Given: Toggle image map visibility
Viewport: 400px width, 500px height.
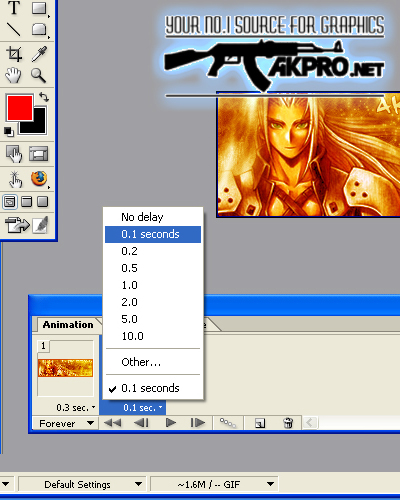Looking at the screenshot, I should click(x=14, y=154).
